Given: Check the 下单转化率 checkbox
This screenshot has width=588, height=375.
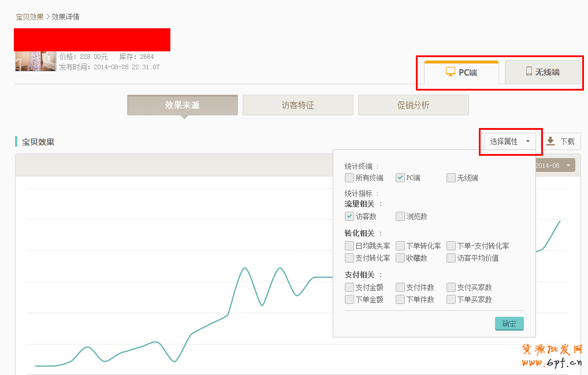Looking at the screenshot, I should (400, 246).
